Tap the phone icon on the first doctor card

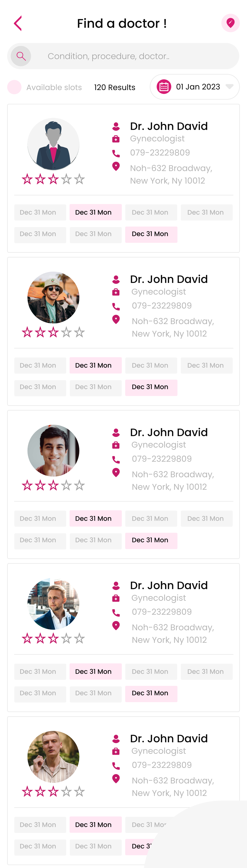pos(116,154)
